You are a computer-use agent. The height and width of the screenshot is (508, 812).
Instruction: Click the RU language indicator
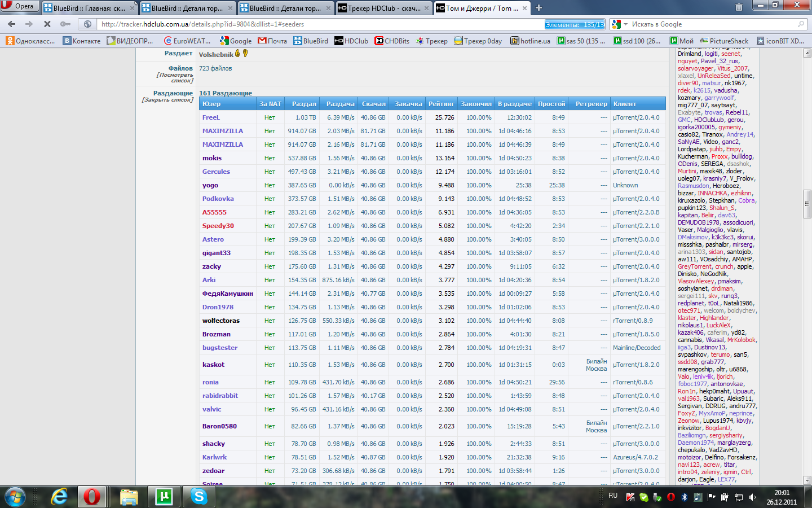click(x=613, y=496)
